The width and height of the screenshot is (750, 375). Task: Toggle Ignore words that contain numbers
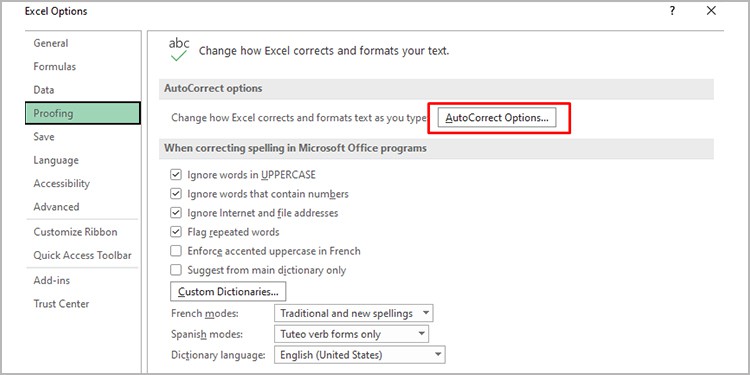click(x=176, y=194)
